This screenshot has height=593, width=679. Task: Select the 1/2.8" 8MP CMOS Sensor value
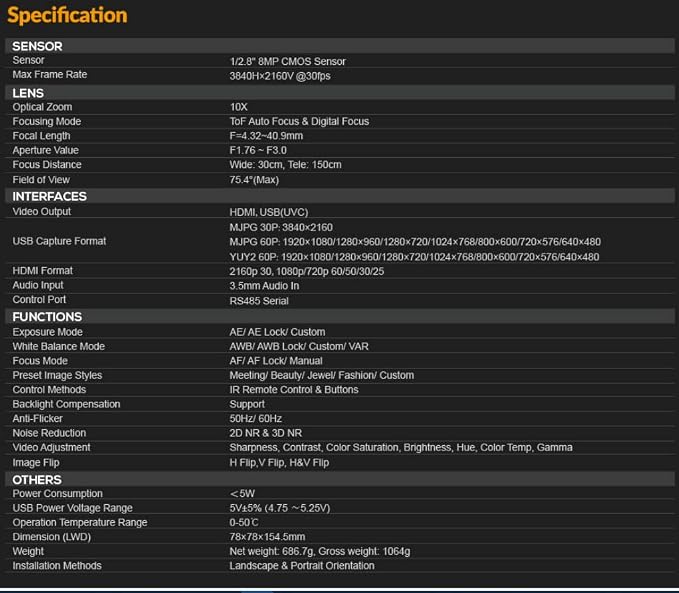coord(288,62)
